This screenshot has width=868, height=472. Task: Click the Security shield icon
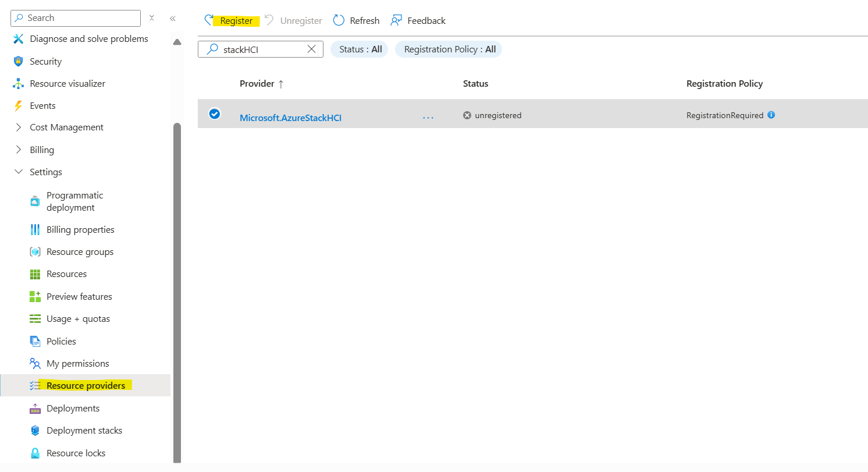[x=19, y=61]
